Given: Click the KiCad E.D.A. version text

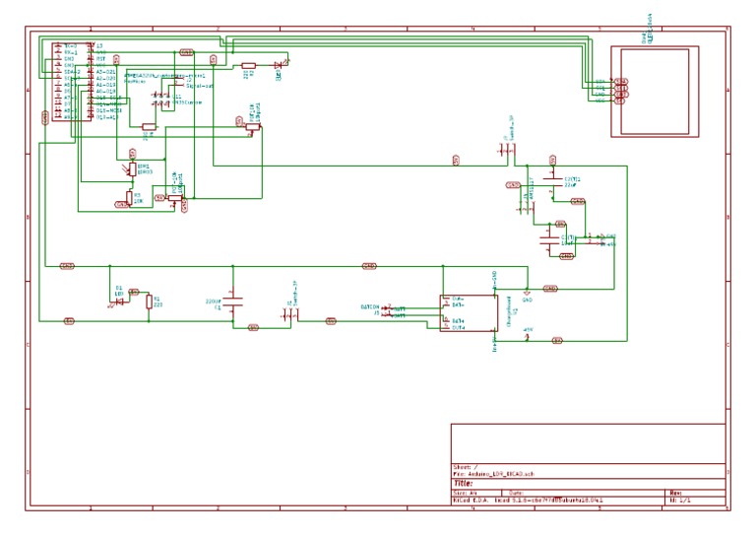Looking at the screenshot, I should tap(529, 501).
